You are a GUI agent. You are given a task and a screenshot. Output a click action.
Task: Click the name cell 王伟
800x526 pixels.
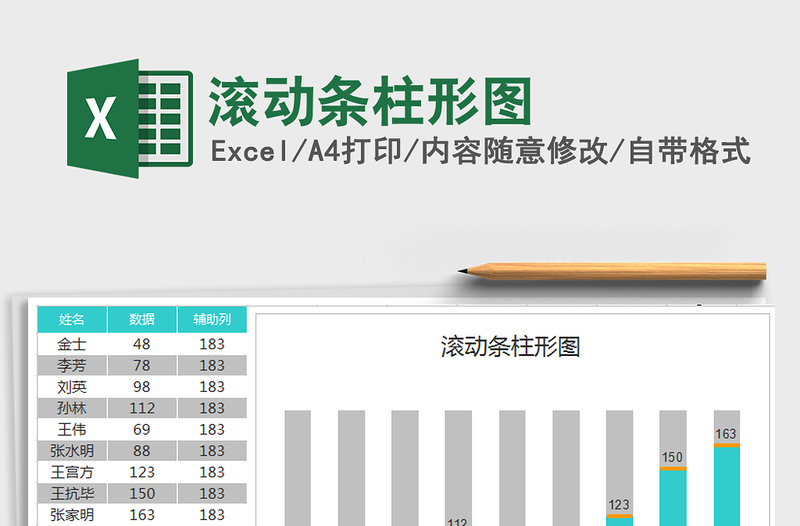(72, 430)
